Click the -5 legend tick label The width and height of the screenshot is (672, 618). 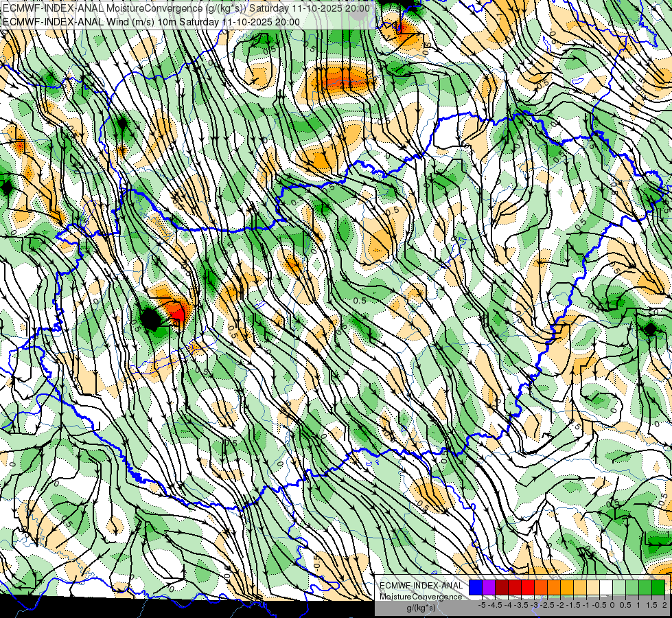(x=482, y=605)
